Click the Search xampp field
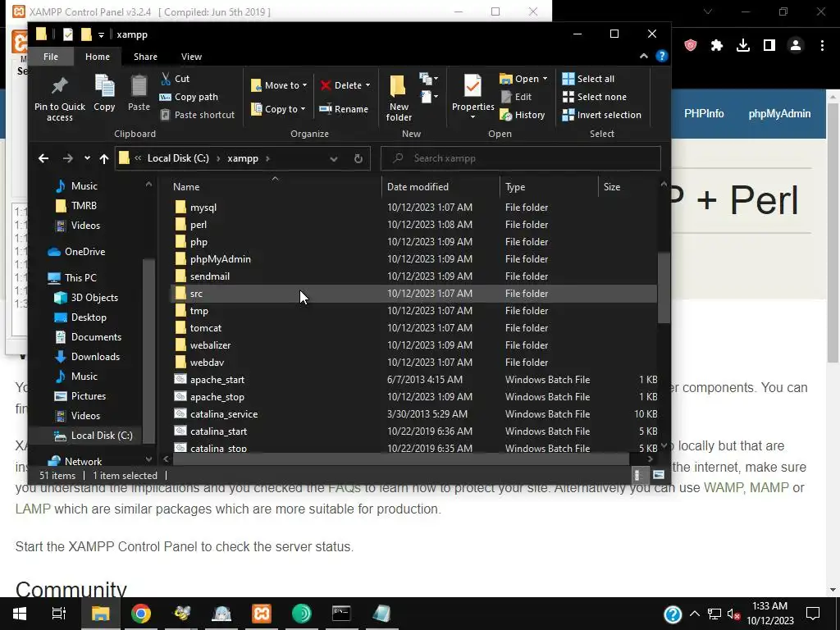The image size is (840, 630). click(x=521, y=158)
